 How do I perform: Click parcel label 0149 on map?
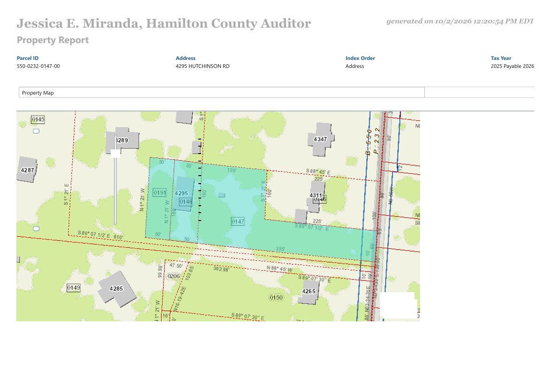73,288
